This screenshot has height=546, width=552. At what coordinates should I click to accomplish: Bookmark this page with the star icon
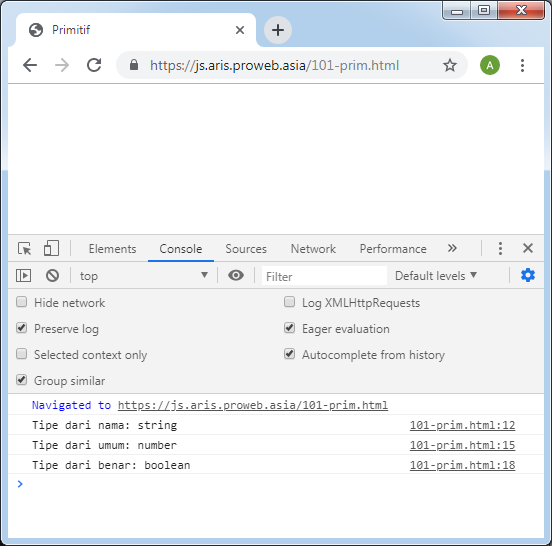[450, 65]
